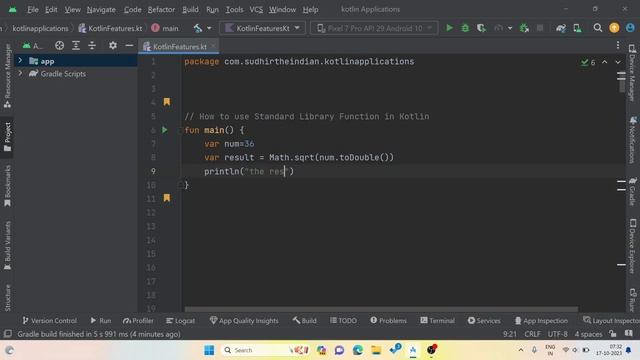This screenshot has height=360, width=640.
Task: Open the Problems tool window
Action: 388,321
